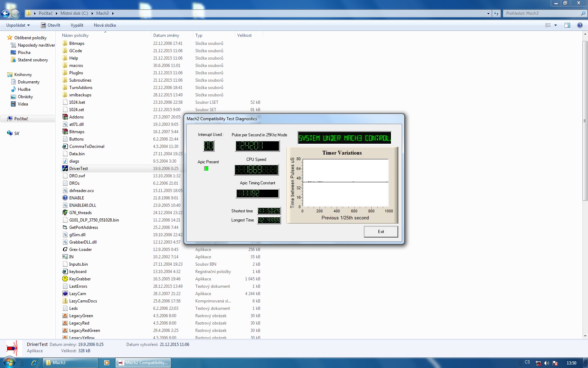Click the Exit button in diagnostics dialog
Viewport: 588px width, 368px height.
tap(381, 232)
